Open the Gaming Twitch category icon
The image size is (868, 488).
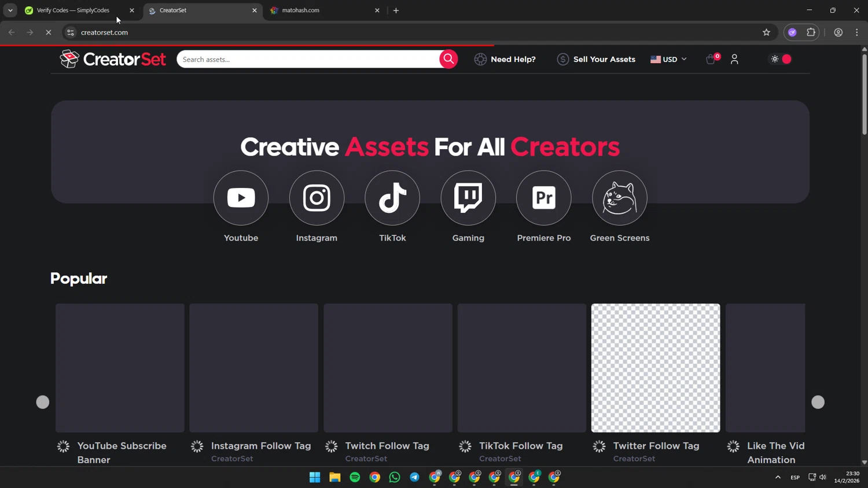[x=468, y=198]
